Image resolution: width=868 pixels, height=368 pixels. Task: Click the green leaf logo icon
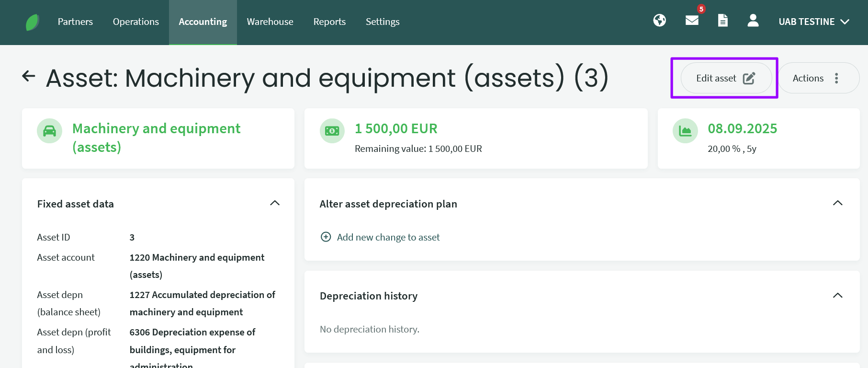pyautogui.click(x=32, y=22)
